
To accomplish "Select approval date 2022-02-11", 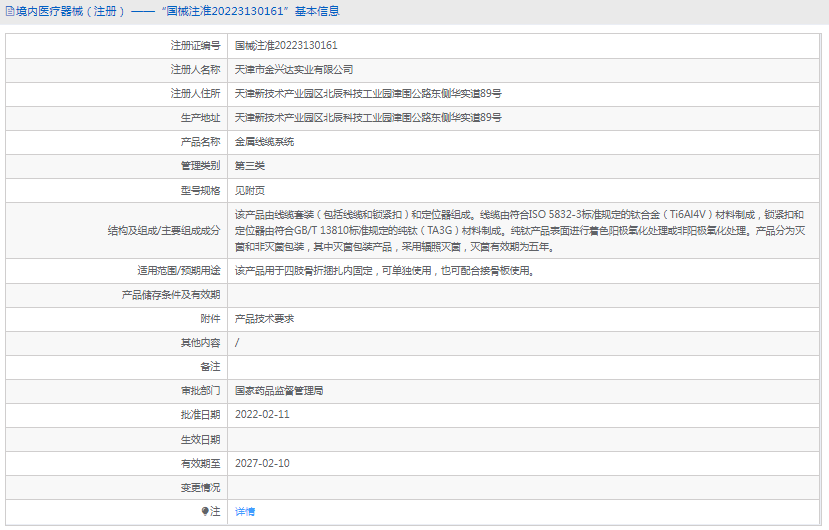I will tap(262, 414).
